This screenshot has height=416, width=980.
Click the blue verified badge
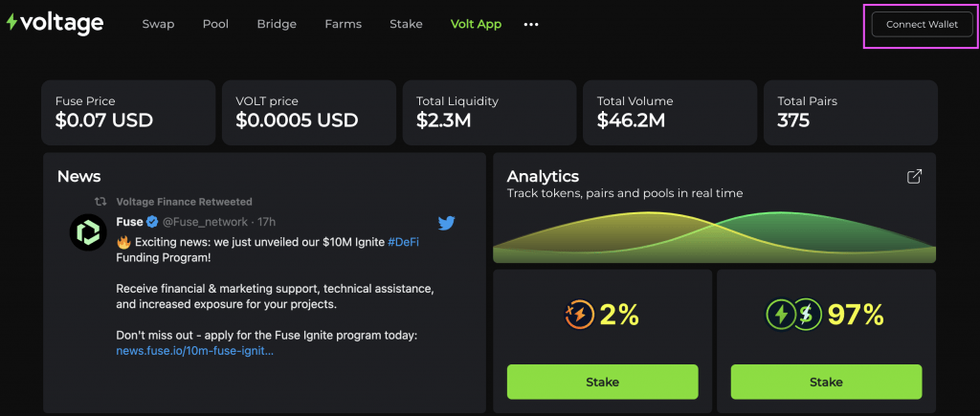pos(152,222)
